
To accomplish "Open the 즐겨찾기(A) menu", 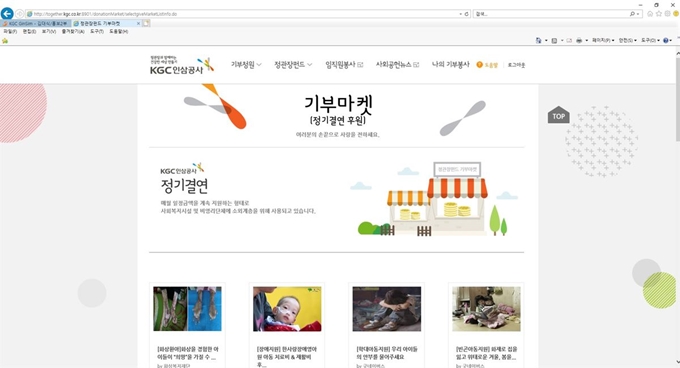I will point(73,32).
